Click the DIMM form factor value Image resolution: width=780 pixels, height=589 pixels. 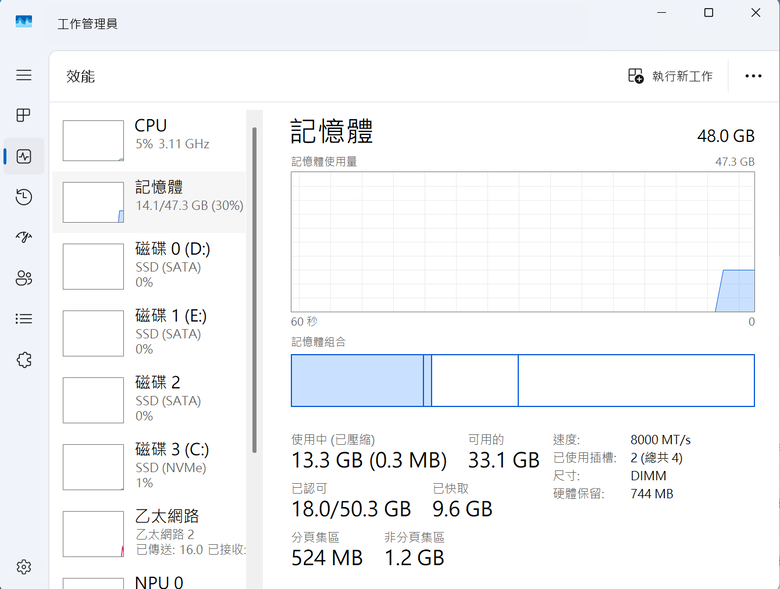pyautogui.click(x=648, y=476)
